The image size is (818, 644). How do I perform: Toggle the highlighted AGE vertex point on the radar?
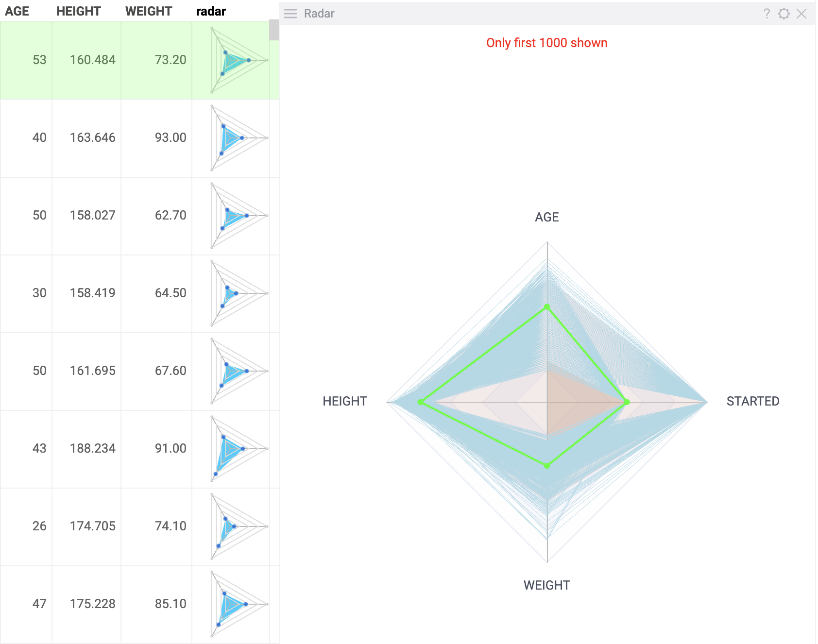pos(547,306)
